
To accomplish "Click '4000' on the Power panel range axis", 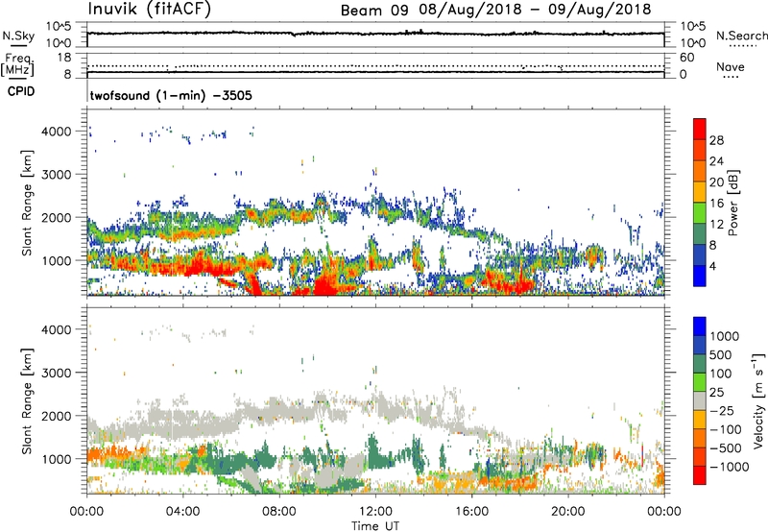I will click(x=57, y=132).
